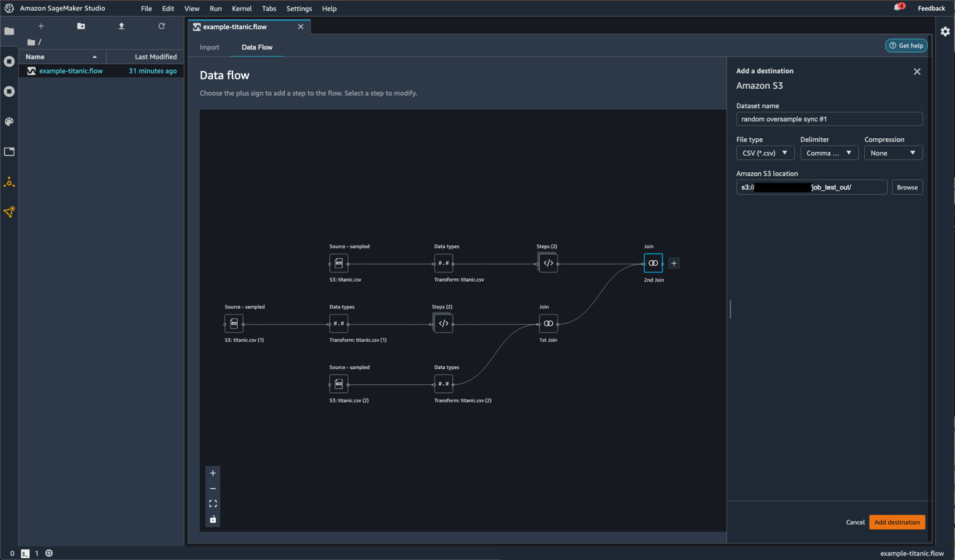Select the Steps (2) node feeding 1st Join
This screenshot has width=955, height=560.
pos(443,324)
